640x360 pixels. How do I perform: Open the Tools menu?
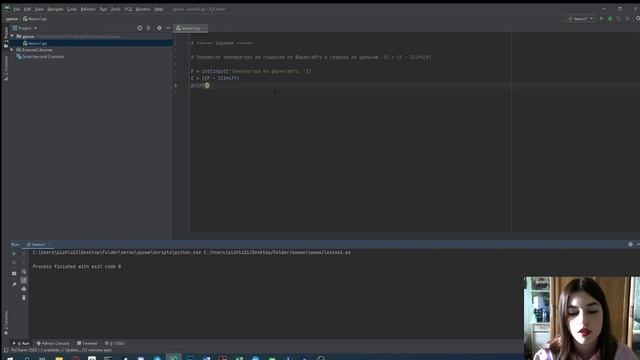(116, 9)
